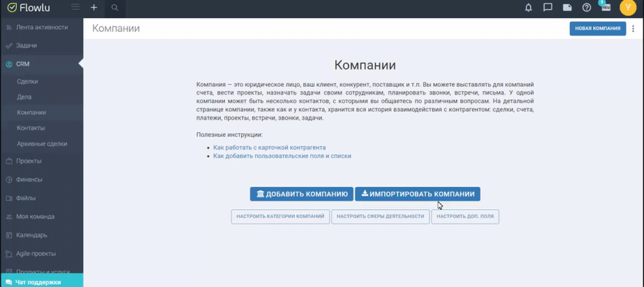Open the help question mark icon

pyautogui.click(x=587, y=7)
